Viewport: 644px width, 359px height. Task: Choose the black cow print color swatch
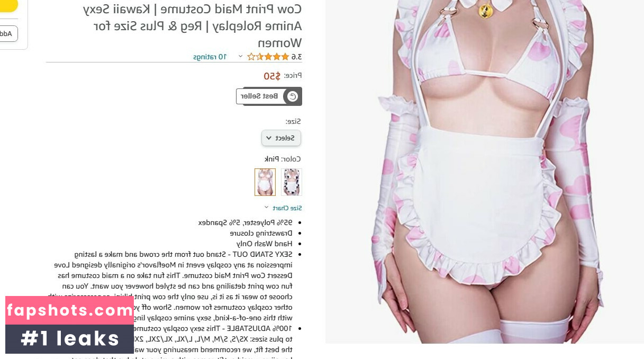pos(292,182)
